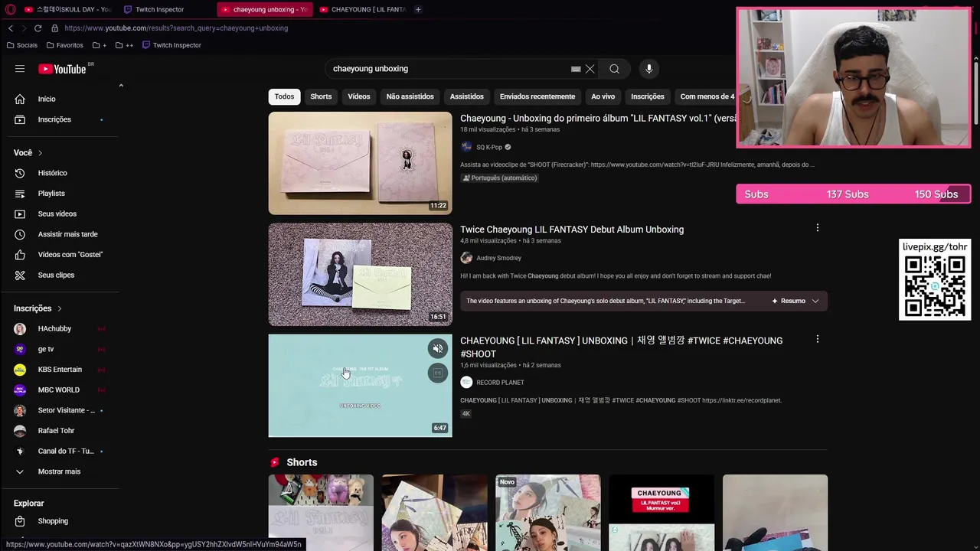Open the on-screen keyboard icon in search box
980x551 pixels.
576,69
